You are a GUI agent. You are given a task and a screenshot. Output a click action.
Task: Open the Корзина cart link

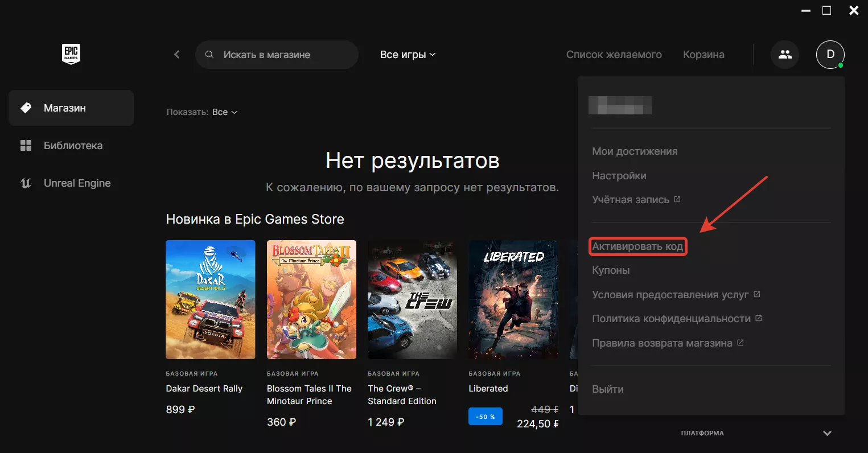click(x=704, y=55)
